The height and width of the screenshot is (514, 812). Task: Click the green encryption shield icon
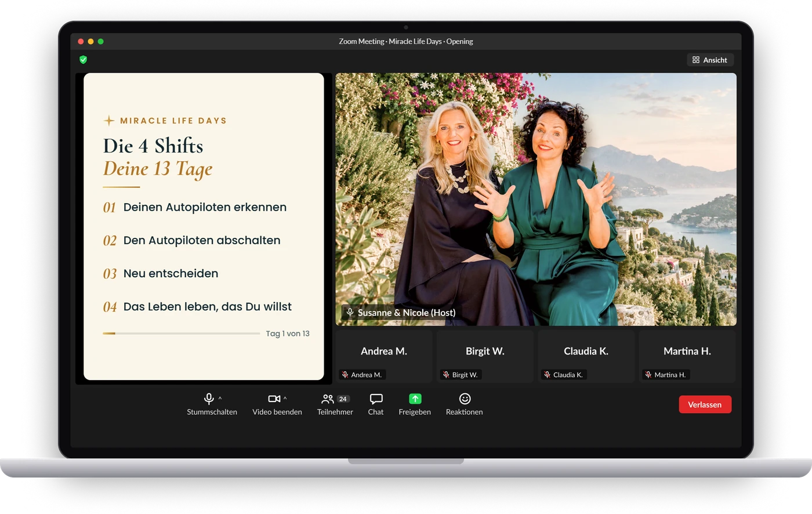point(83,59)
